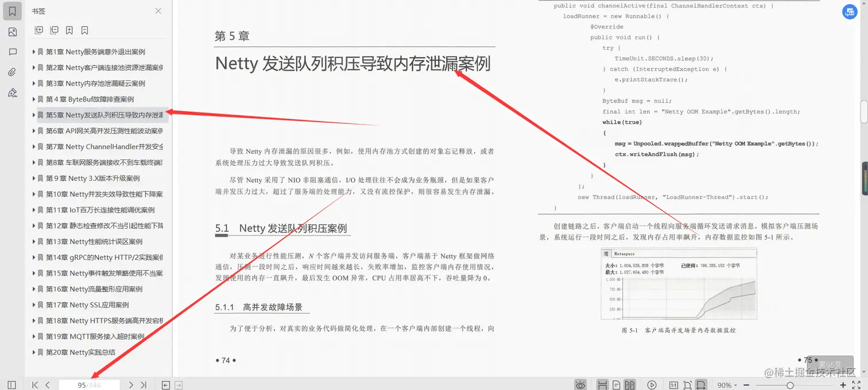Viewport: 868px width, 390px height.
Task: Collapse all bookmarks with the collapse icon
Action: coord(54,30)
